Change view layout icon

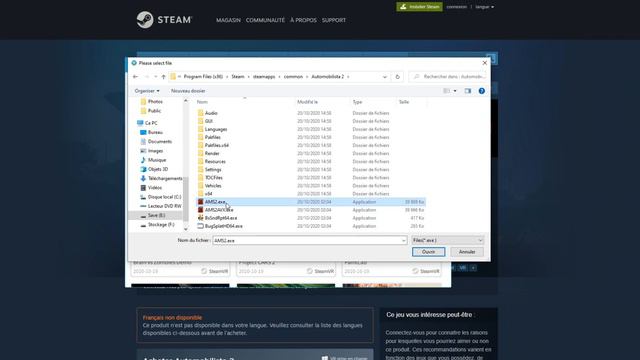pos(447,91)
